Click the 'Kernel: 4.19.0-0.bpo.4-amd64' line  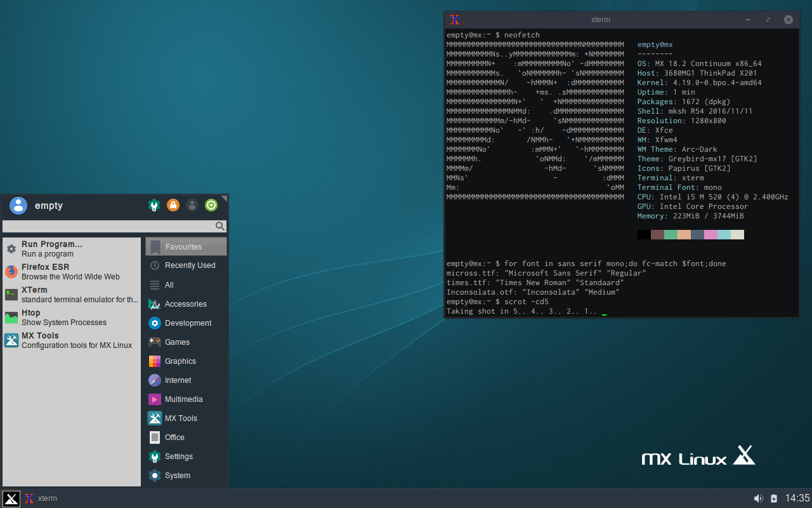pos(699,83)
